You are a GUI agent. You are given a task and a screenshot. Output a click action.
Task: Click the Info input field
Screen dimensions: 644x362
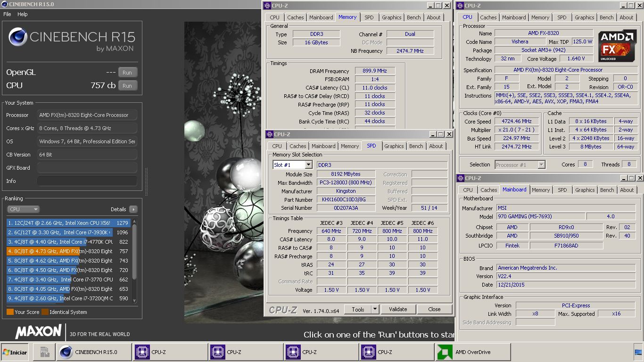tap(87, 181)
